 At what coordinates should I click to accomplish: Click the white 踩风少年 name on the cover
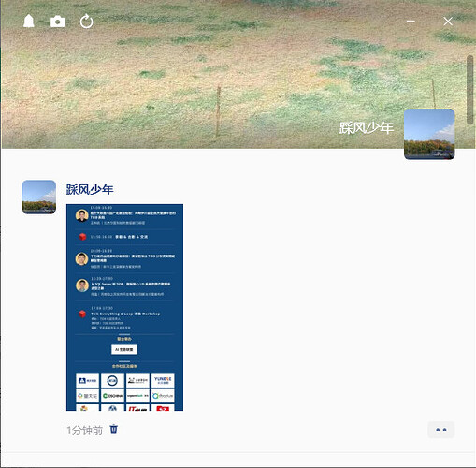click(367, 128)
